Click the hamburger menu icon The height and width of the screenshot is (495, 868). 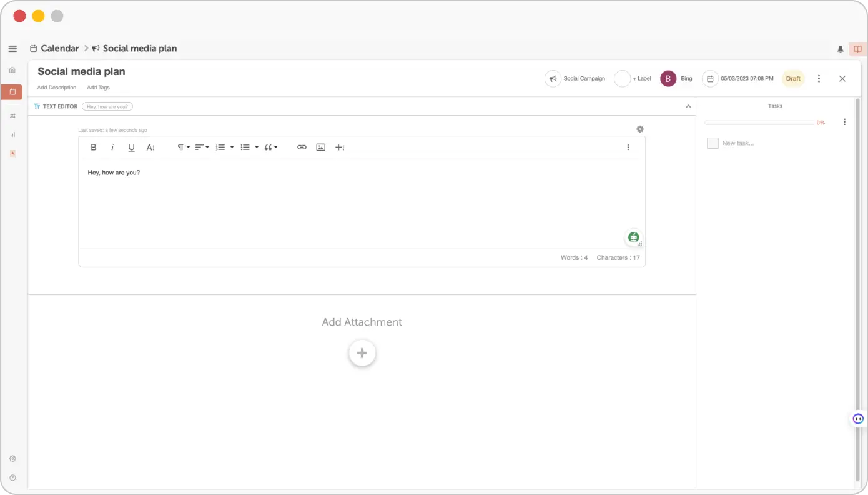12,49
